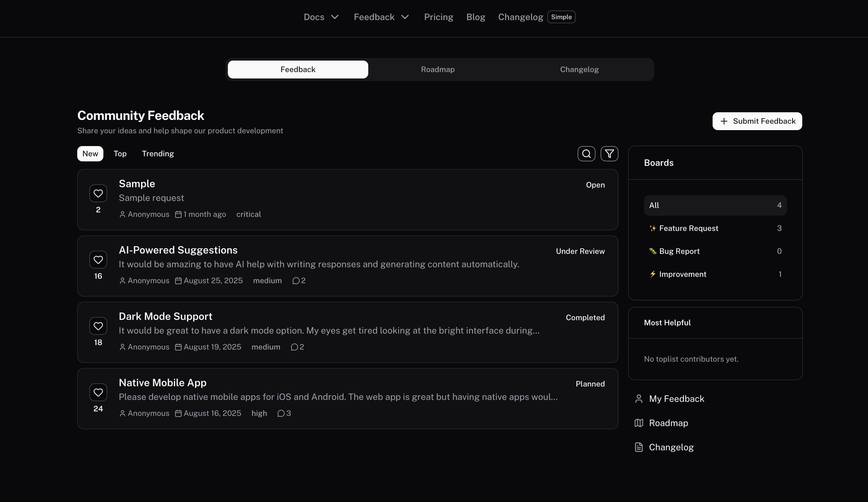Open the search icon
The width and height of the screenshot is (868, 502).
point(586,153)
